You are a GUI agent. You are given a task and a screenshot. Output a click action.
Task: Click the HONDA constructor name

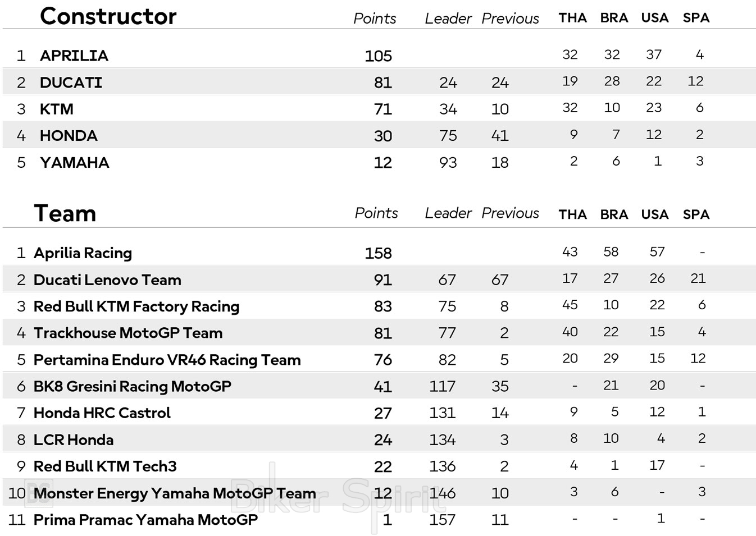pos(69,136)
